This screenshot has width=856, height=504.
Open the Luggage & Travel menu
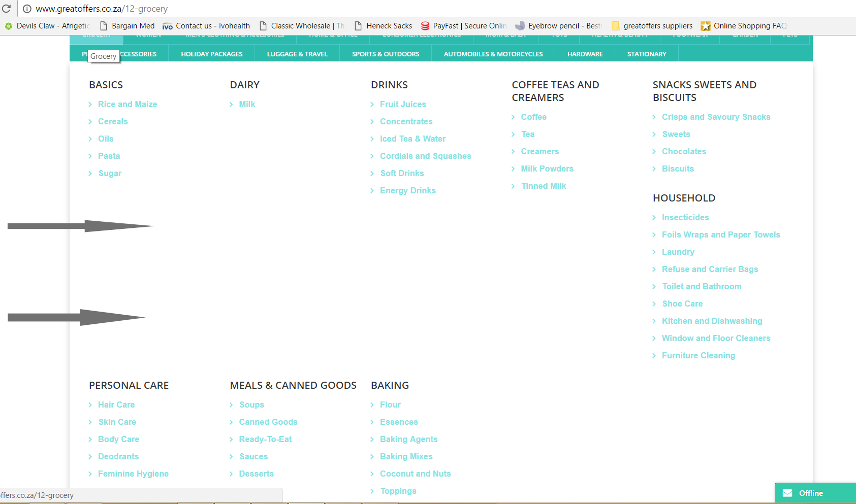click(x=297, y=54)
